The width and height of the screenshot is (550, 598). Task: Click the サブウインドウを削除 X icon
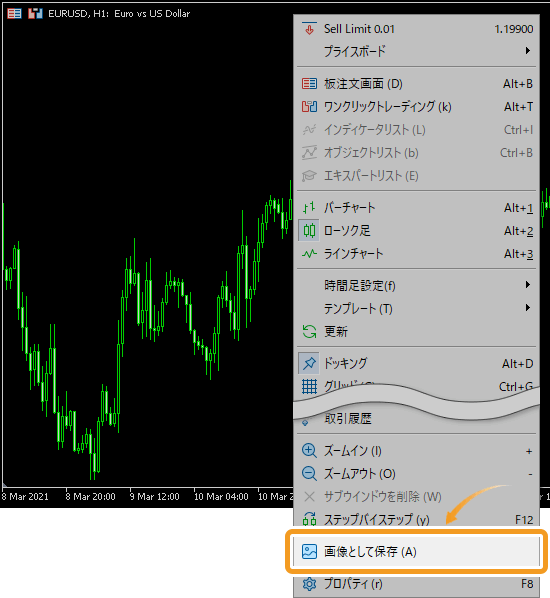click(309, 497)
